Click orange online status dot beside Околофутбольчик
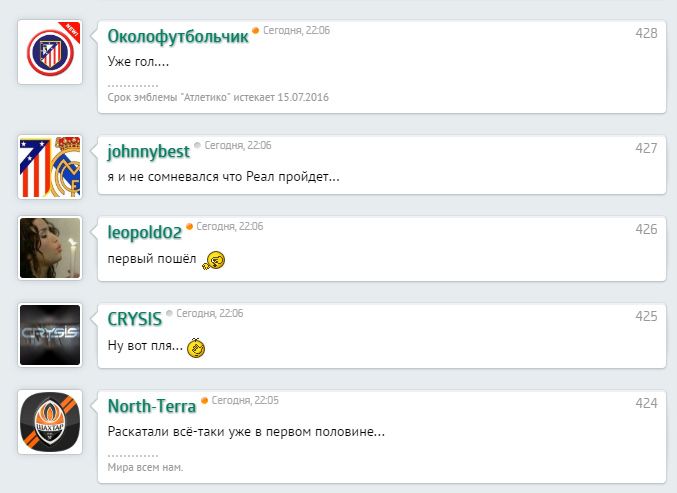 point(256,30)
